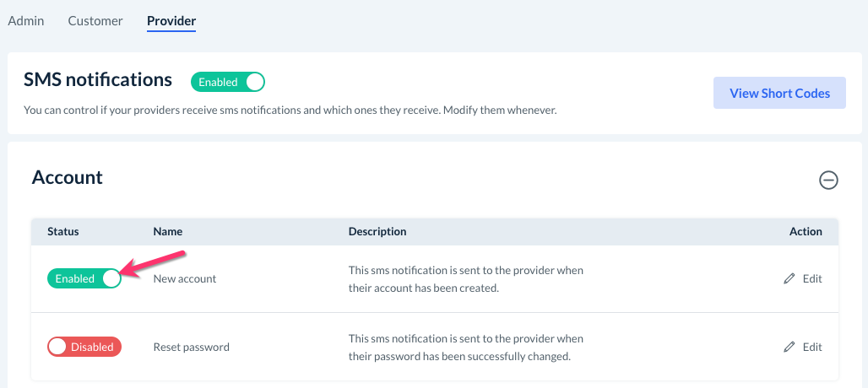
Task: Click the Edit link for New account
Action: click(x=812, y=278)
